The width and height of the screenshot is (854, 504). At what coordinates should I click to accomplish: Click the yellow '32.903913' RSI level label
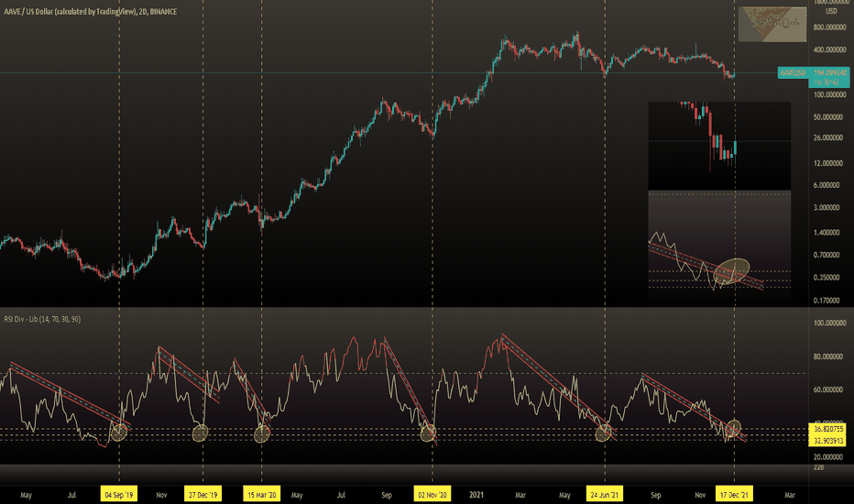coord(827,441)
